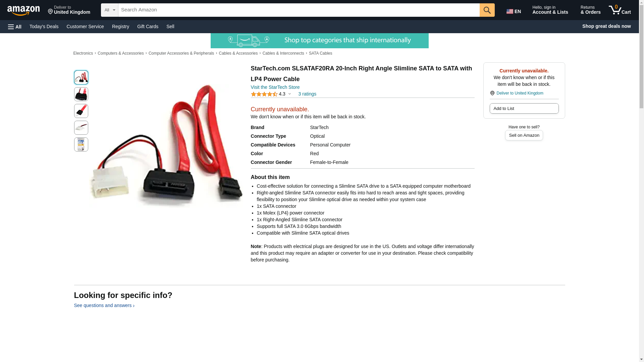Open Today's Deals in navigation bar
The width and height of the screenshot is (644, 362).
point(44,26)
